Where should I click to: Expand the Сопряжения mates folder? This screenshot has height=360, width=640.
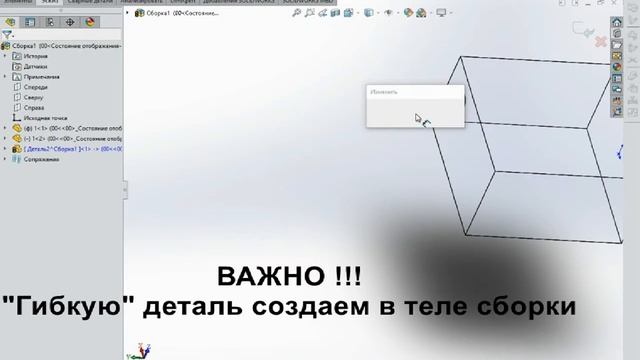(x=5, y=159)
